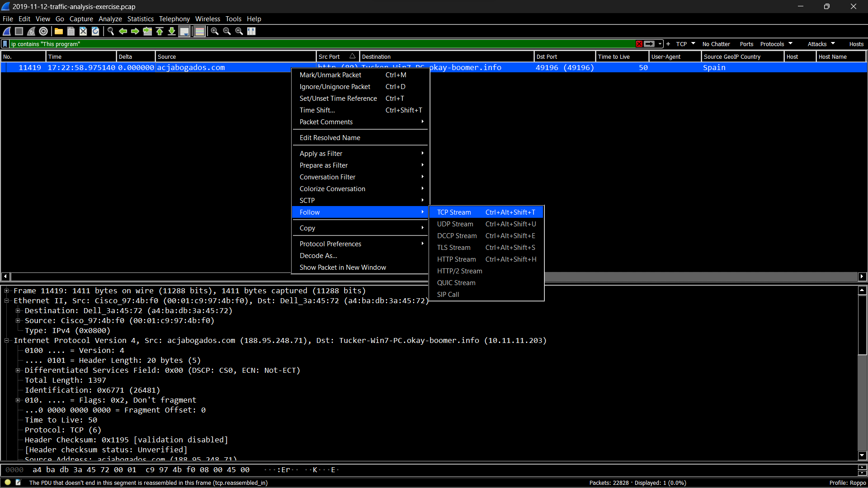Open display filter bookmarks icon
868x488 pixels.
click(5, 44)
